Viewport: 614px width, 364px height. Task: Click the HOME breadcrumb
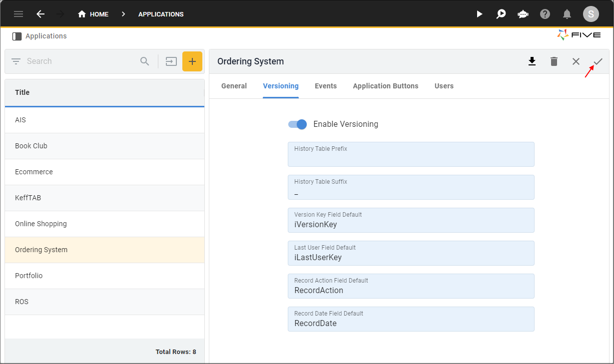click(x=93, y=14)
